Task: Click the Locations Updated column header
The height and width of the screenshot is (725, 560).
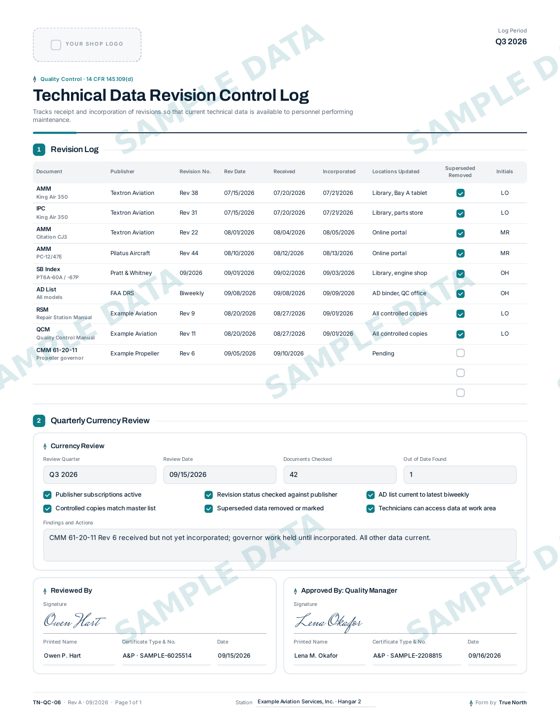Action: coord(396,172)
